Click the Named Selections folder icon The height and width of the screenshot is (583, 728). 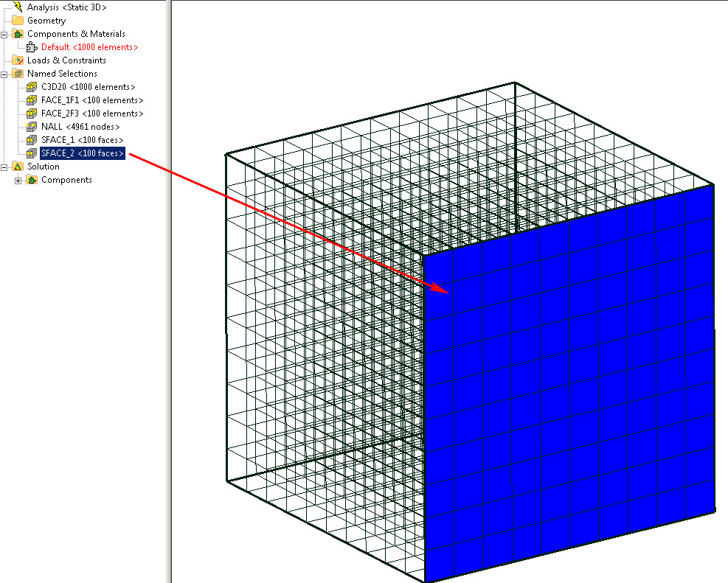pyautogui.click(x=18, y=73)
